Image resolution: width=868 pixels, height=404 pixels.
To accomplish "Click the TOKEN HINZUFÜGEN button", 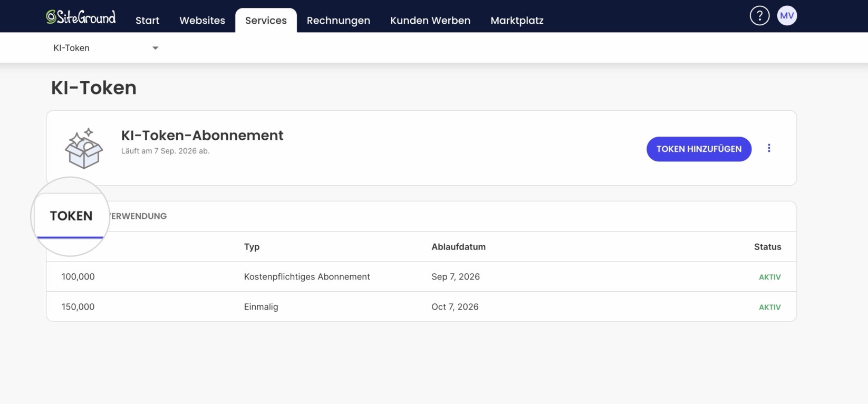I will point(699,149).
